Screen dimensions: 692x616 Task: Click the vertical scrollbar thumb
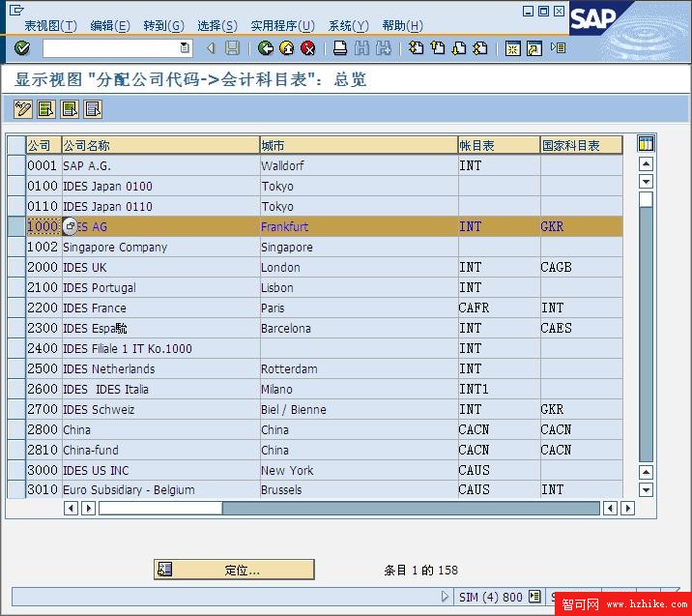point(646,199)
